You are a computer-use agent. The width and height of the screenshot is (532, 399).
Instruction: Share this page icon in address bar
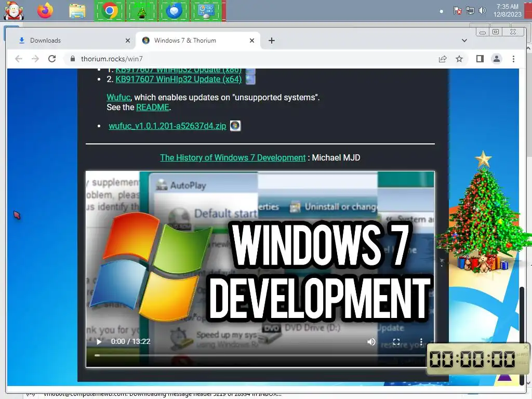click(x=443, y=59)
